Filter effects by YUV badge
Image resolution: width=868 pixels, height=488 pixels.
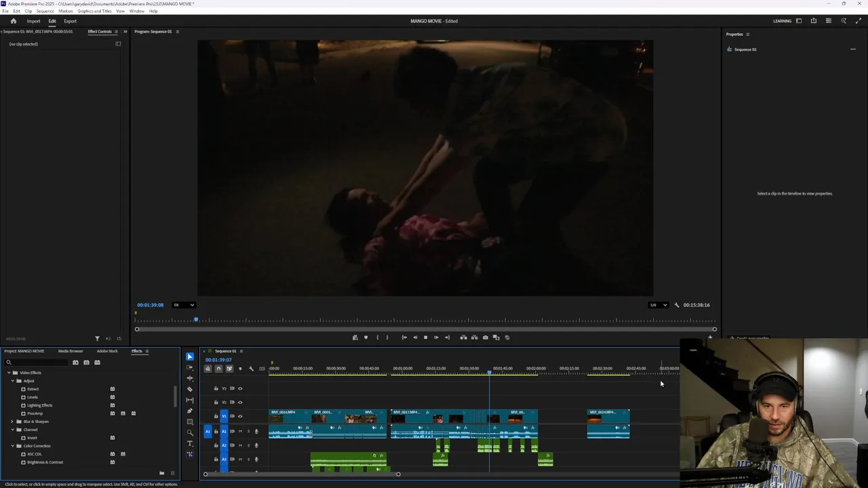pyautogui.click(x=97, y=362)
